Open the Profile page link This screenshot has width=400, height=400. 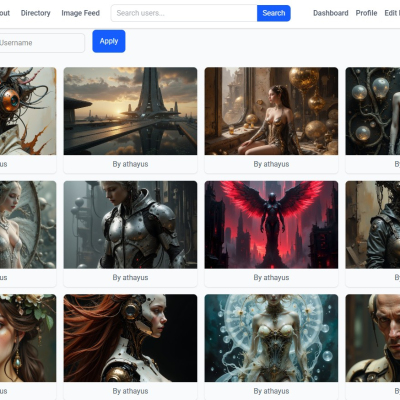tap(366, 13)
